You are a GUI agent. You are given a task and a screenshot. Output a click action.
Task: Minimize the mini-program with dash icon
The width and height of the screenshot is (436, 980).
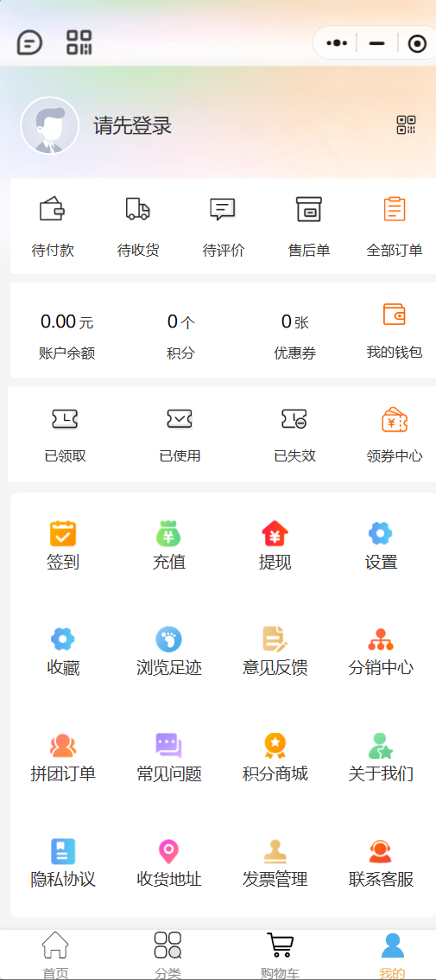(x=376, y=43)
